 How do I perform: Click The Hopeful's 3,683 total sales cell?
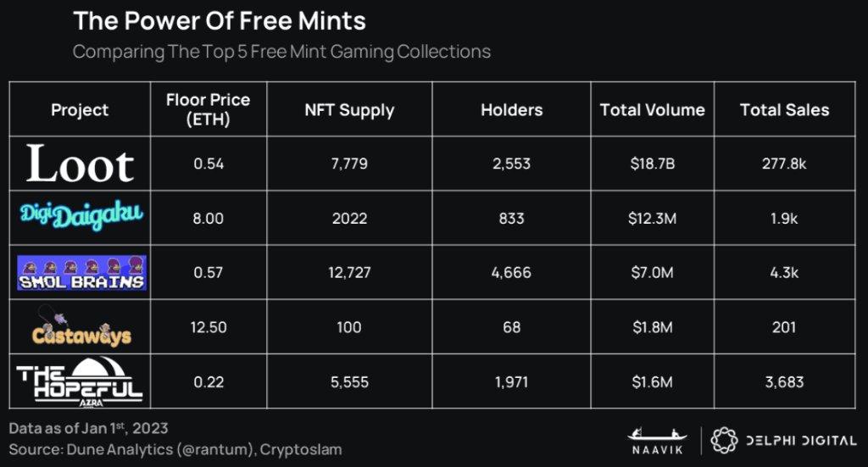784,381
